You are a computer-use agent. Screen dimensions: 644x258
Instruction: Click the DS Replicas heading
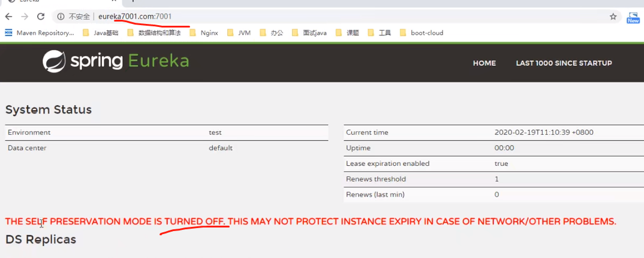[x=41, y=239]
